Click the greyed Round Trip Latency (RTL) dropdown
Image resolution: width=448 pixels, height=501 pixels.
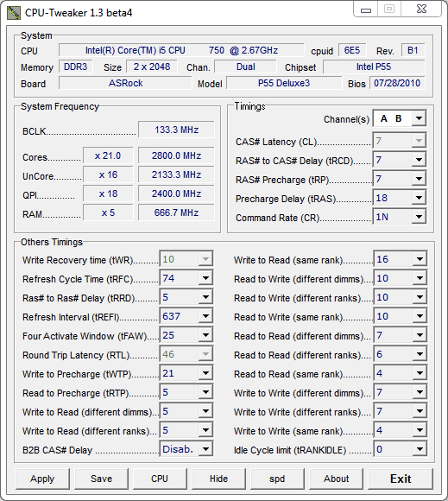(x=186, y=354)
